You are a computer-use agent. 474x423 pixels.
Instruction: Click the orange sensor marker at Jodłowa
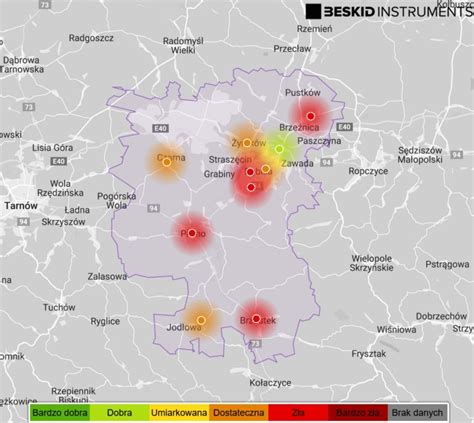pyautogui.click(x=201, y=320)
